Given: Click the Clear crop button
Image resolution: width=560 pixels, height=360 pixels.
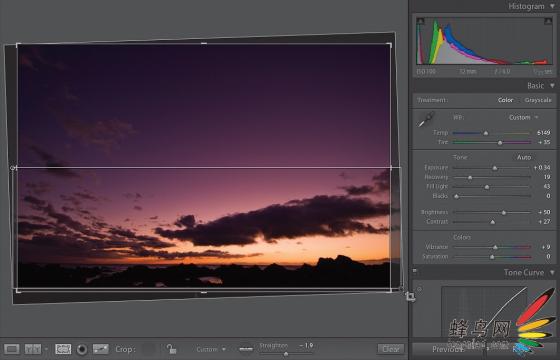Looking at the screenshot, I should click(x=391, y=349).
